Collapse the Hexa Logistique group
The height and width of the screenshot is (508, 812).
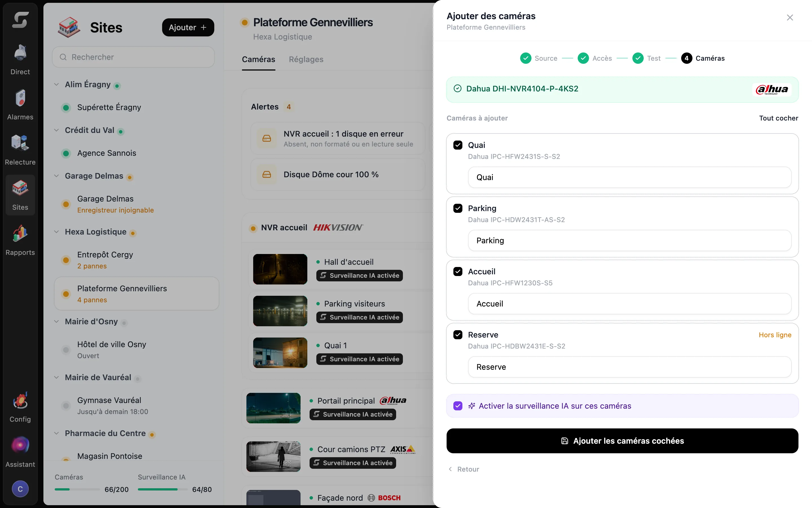click(56, 231)
